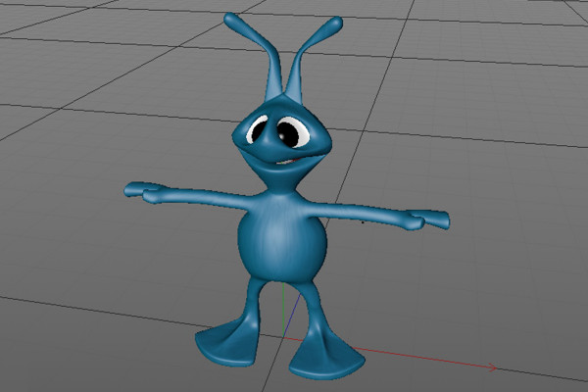Click the green Y-axis line of gizmo
This screenshot has width=588, height=392.
coord(283,310)
